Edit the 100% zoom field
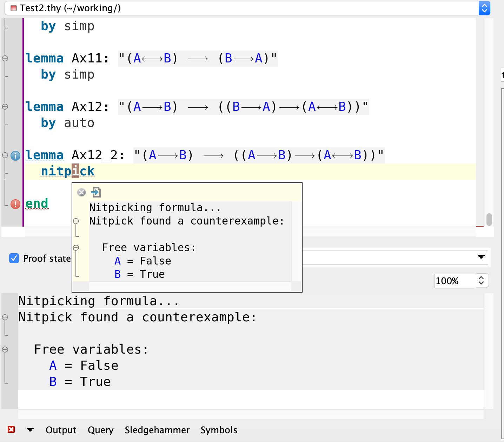The width and height of the screenshot is (504, 442). coord(455,281)
